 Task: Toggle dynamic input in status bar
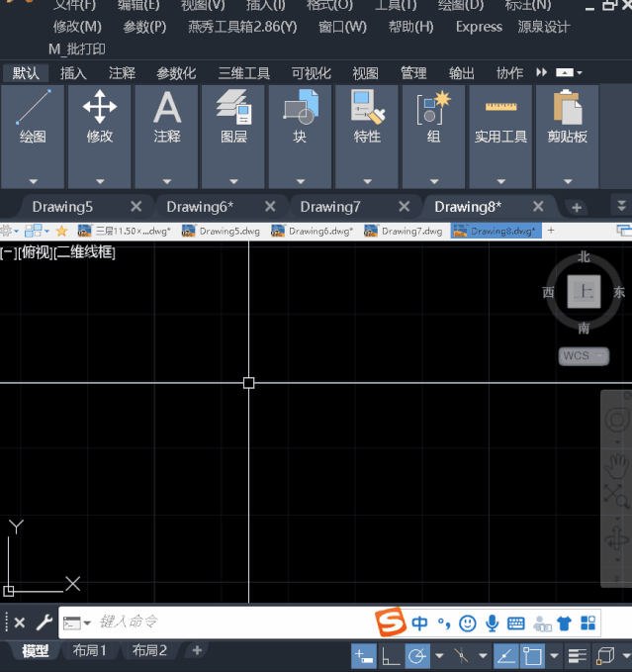tap(364, 656)
